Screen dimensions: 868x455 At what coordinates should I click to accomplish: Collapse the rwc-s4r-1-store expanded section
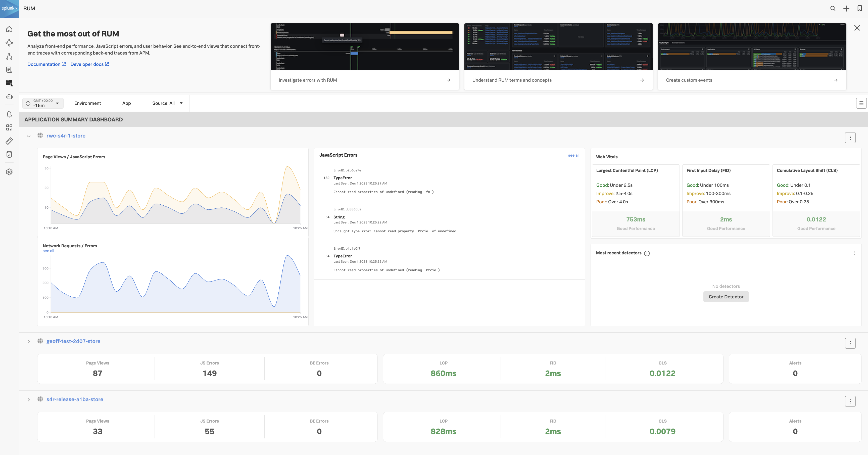[x=28, y=135]
